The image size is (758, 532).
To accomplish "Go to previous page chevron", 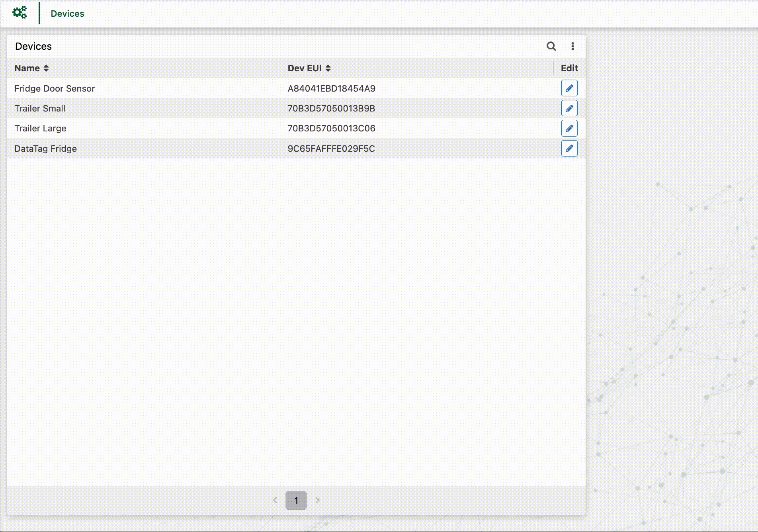I will click(275, 500).
